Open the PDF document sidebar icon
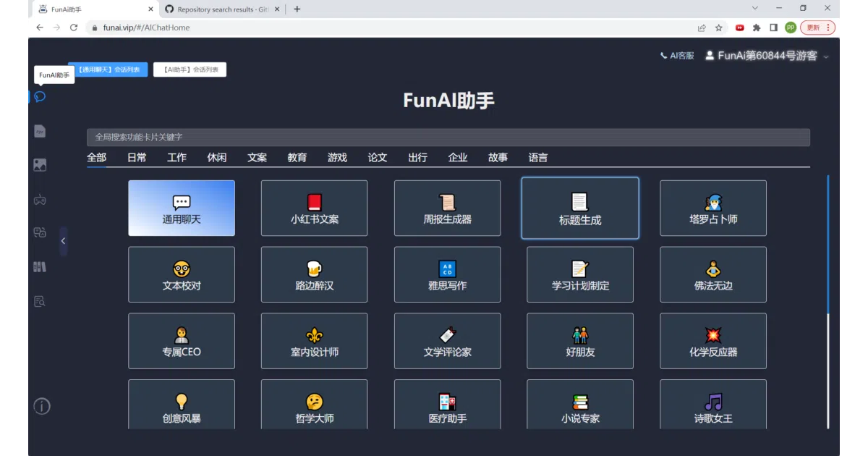The image size is (868, 456). pyautogui.click(x=40, y=131)
